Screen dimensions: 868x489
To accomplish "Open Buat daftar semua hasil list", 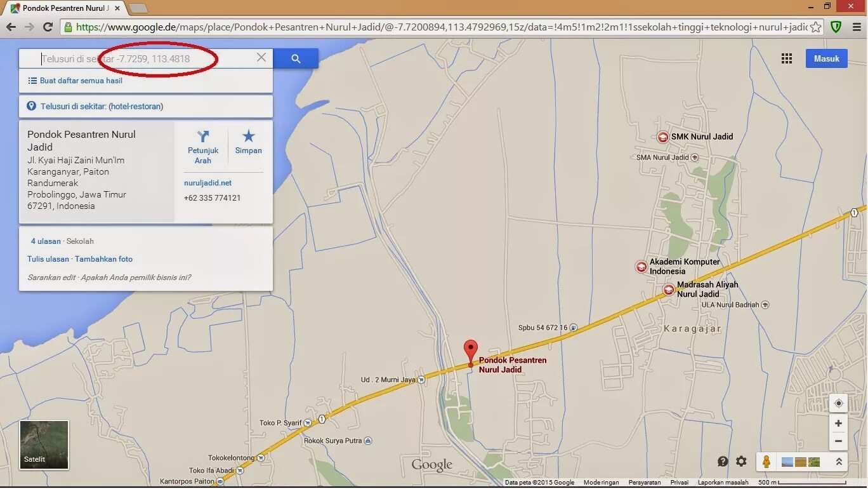I will (x=81, y=81).
